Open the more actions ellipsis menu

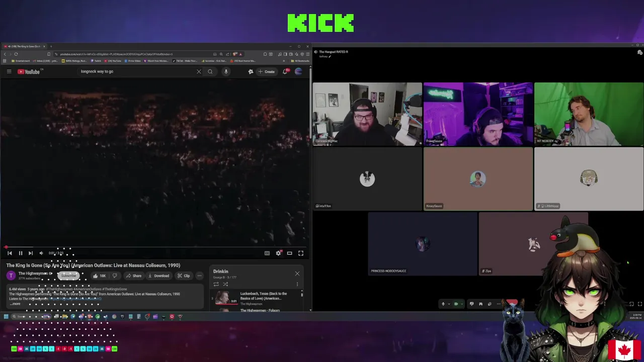[199, 276]
